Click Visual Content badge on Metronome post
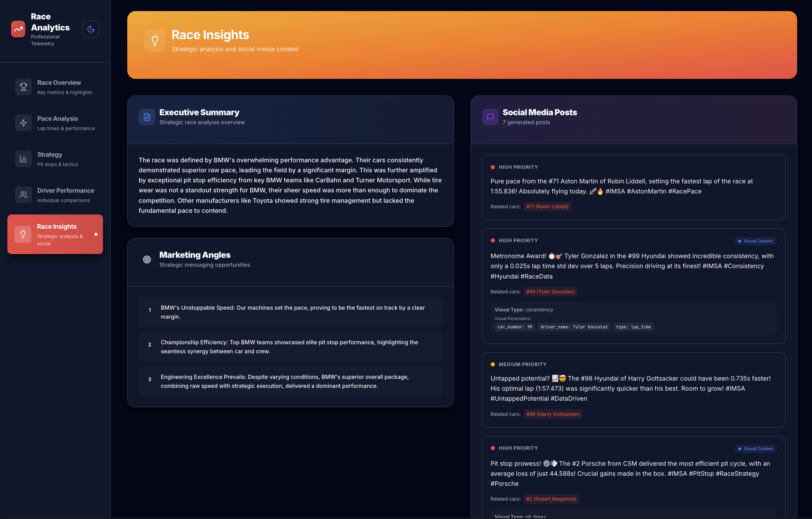 (x=756, y=241)
